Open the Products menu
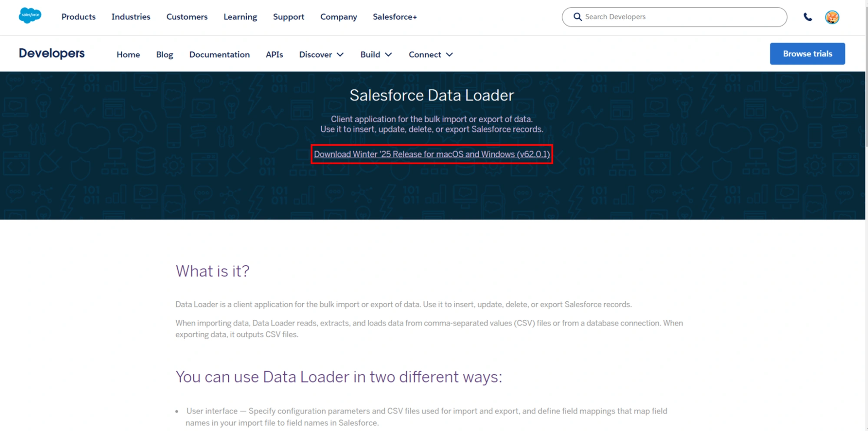The height and width of the screenshot is (431, 868). (x=78, y=17)
